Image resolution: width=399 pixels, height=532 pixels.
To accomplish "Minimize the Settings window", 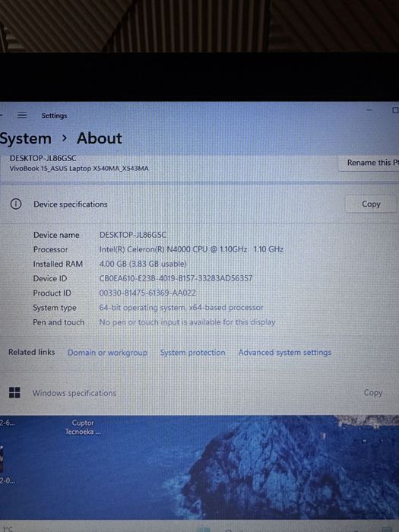I will 369,110.
